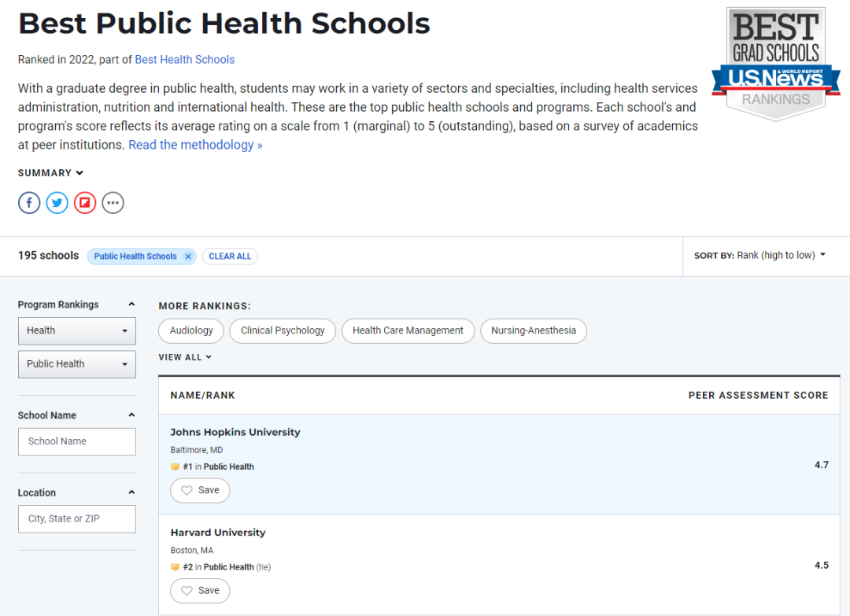Viewport: 850px width, 616px height.
Task: Click the Public Health Schools filter chip label
Action: pyautogui.click(x=135, y=256)
